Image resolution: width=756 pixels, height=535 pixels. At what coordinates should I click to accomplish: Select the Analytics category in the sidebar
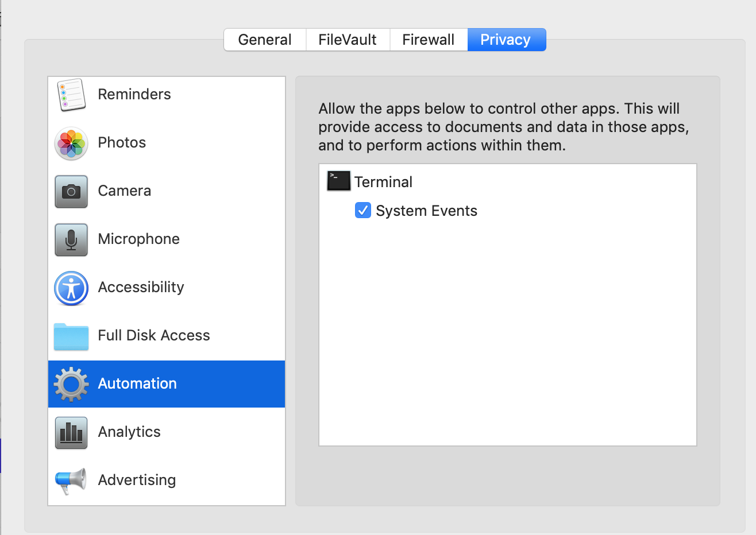pyautogui.click(x=129, y=432)
